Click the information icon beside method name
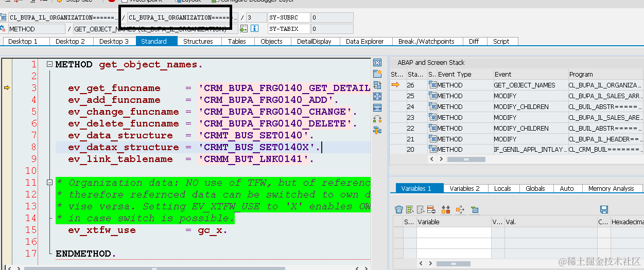Image resolution: width=644 pixels, height=270 pixels. click(x=255, y=29)
